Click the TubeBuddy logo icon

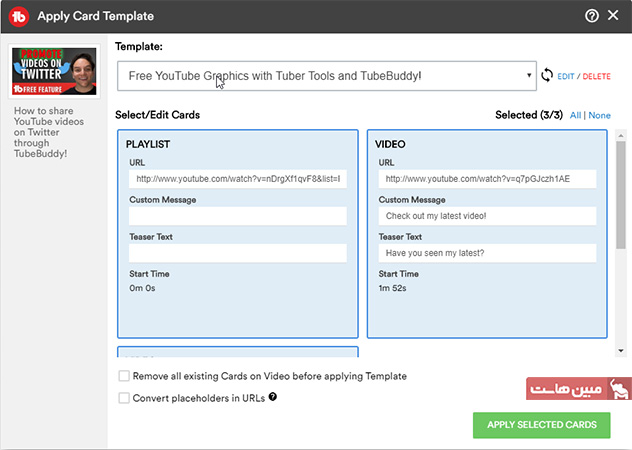[x=17, y=16]
